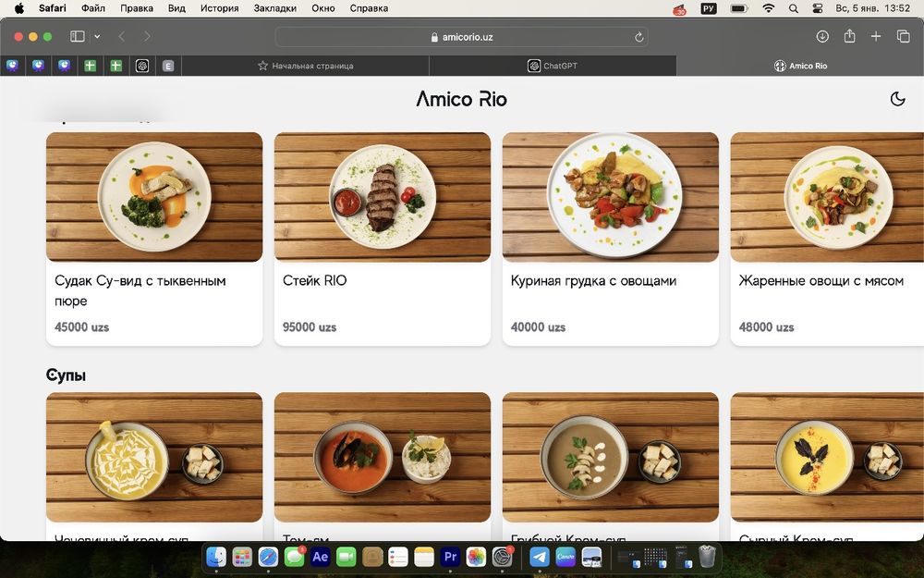Add a new tab with the plus icon
Image resolution: width=924 pixels, height=578 pixels.
tap(876, 37)
